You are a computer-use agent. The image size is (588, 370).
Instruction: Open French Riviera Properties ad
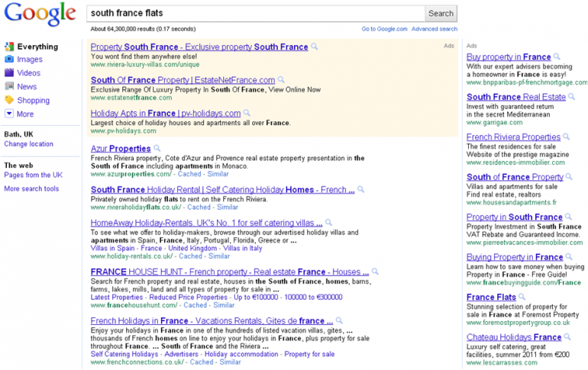[513, 137]
